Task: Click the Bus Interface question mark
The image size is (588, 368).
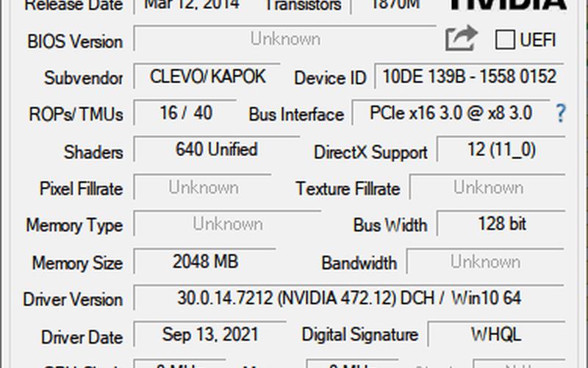Action: 560,113
